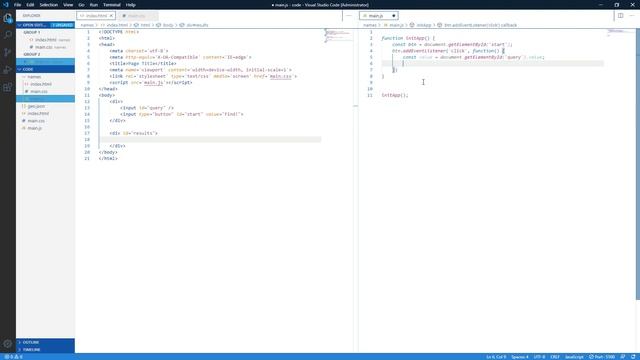Click the main.js link in script tag
This screenshot has width=640, height=360.
tap(153, 82)
